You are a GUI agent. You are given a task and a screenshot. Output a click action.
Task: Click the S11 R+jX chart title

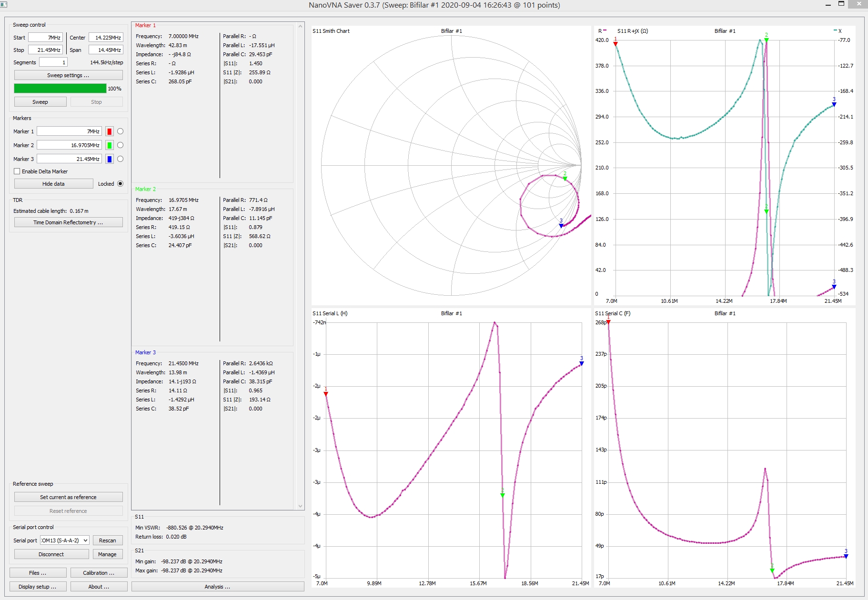(633, 31)
